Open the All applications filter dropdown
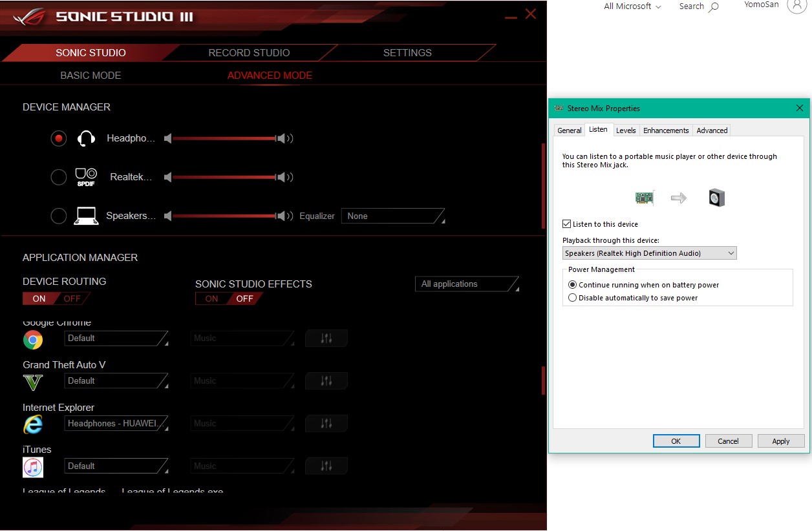812x531 pixels. pyautogui.click(x=467, y=284)
